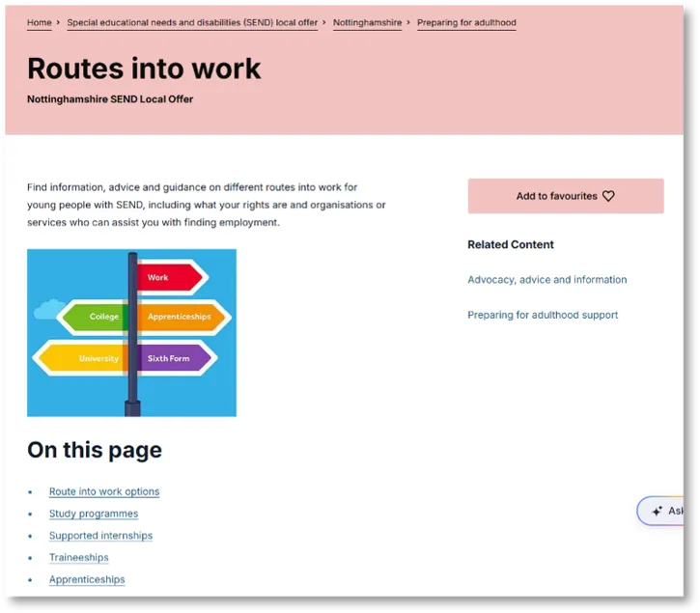The width and height of the screenshot is (700, 613).
Task: Click the Related Content heading
Action: coord(510,244)
